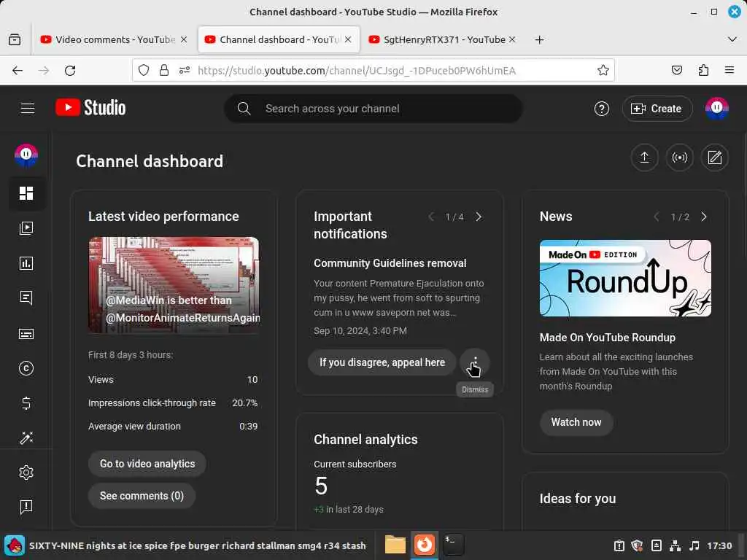
Task: Open the RoundUp news thumbnail
Action: point(625,278)
